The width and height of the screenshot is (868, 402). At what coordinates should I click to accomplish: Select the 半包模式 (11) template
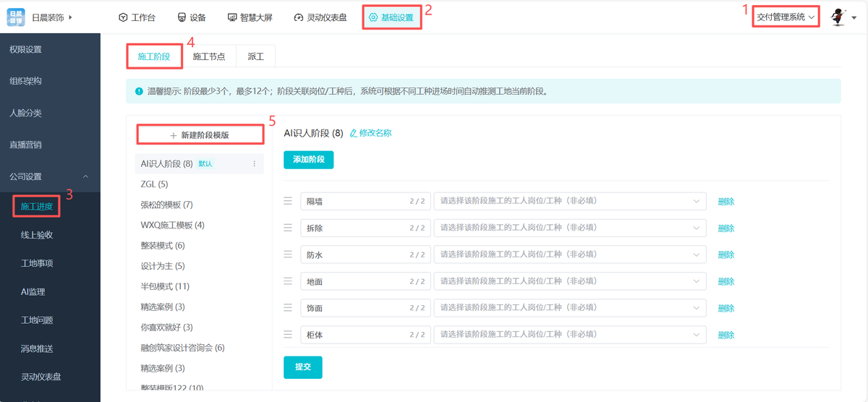pyautogui.click(x=165, y=286)
